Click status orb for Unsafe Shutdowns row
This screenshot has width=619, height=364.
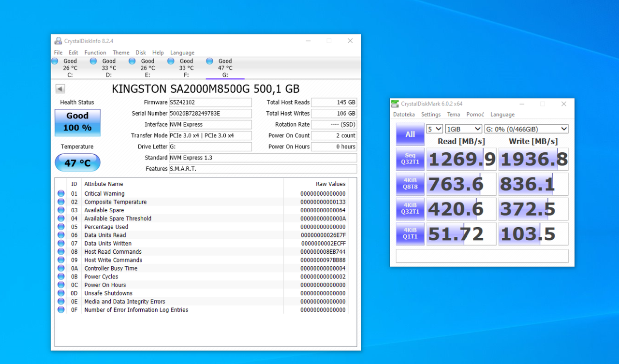(61, 293)
